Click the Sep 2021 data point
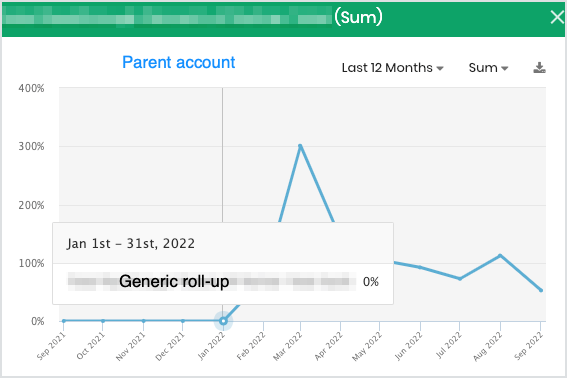The image size is (567, 378). [64, 321]
